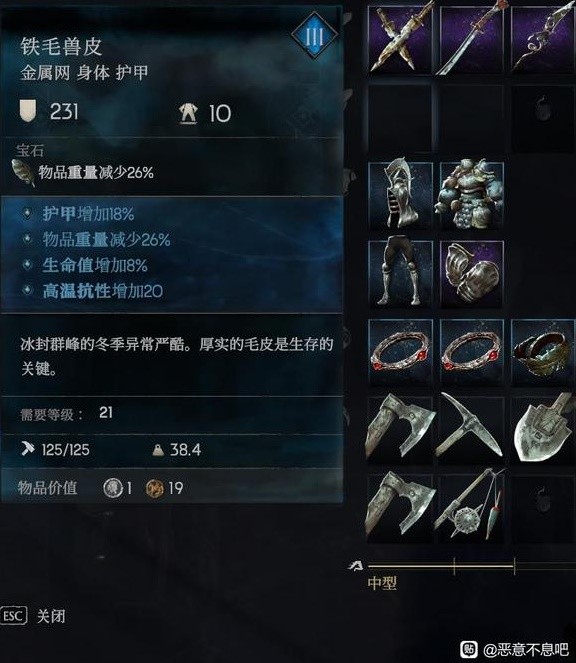Click the ESC 关闭 close button
Screen dimensions: 576x663
pos(33,616)
